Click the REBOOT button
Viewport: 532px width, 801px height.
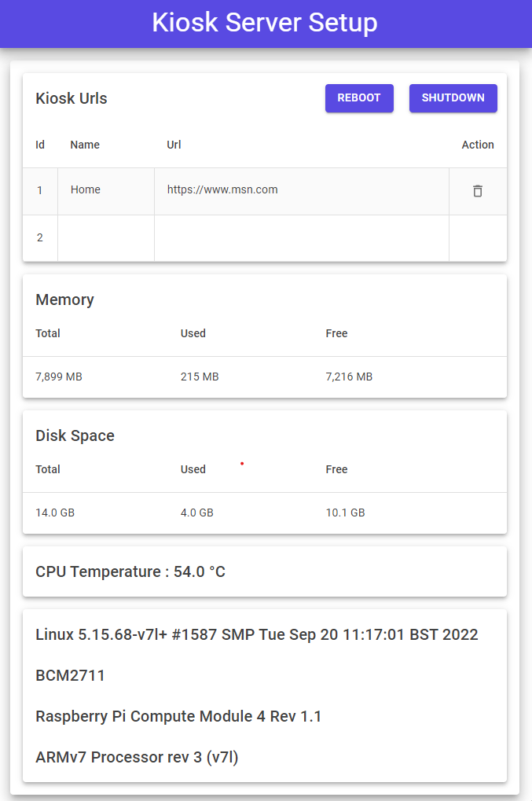pos(359,98)
